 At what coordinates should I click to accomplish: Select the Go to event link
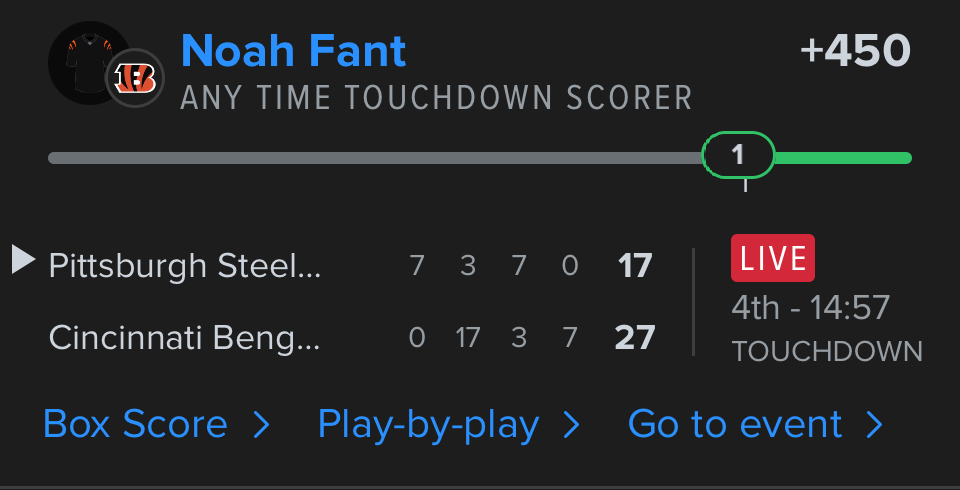735,425
